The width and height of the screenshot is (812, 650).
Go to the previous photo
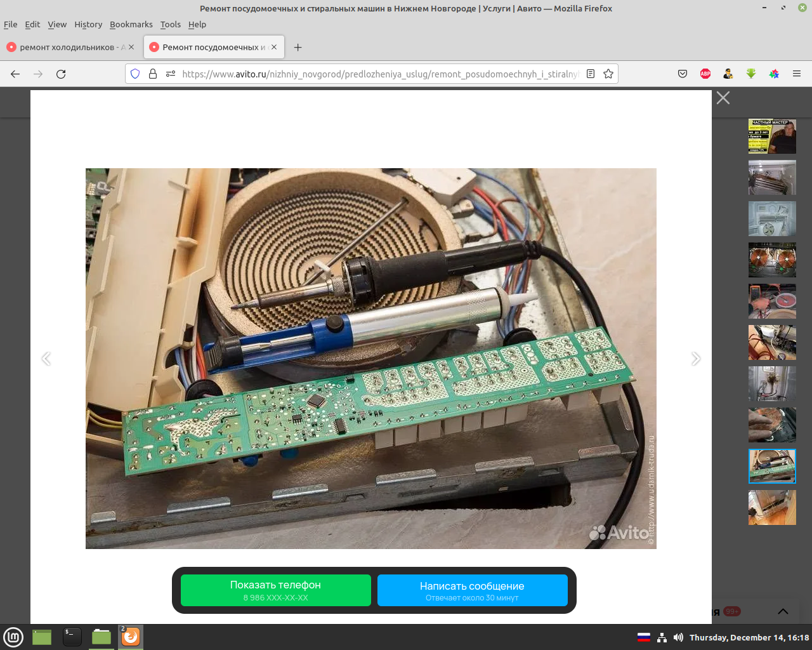(46, 359)
